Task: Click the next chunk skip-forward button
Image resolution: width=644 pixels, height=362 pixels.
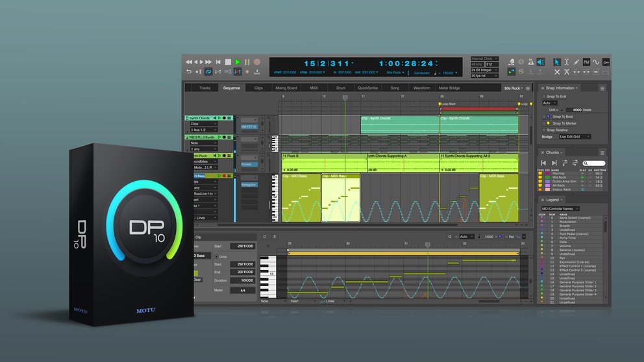Action: pyautogui.click(x=554, y=163)
